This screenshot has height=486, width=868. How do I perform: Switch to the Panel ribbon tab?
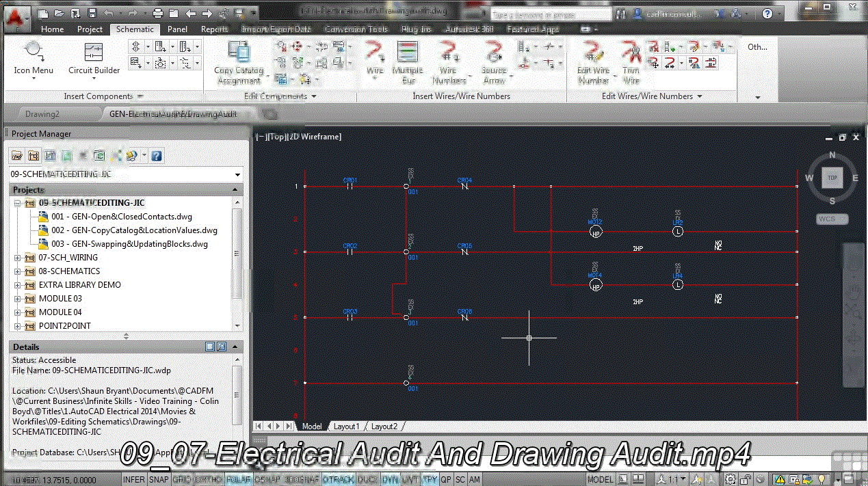(x=177, y=29)
